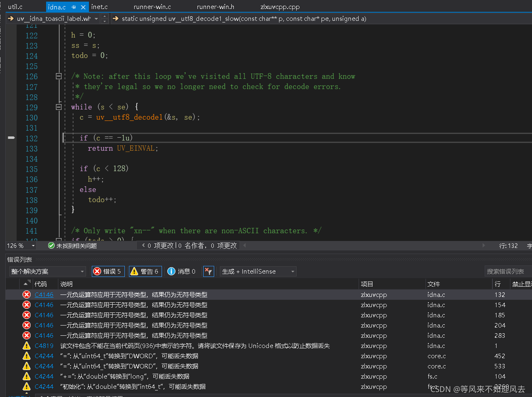This screenshot has width=532, height=397.
Task: Close the idna.c tab
Action: [83, 7]
